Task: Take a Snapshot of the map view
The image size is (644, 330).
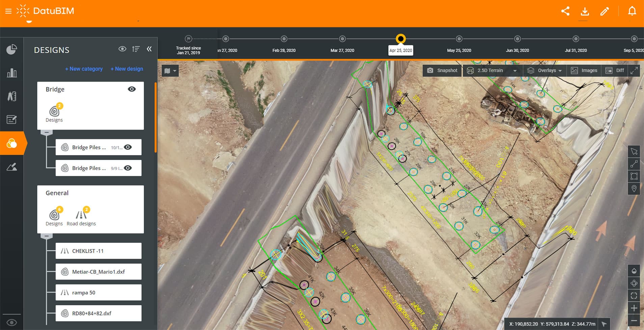Action: click(442, 70)
